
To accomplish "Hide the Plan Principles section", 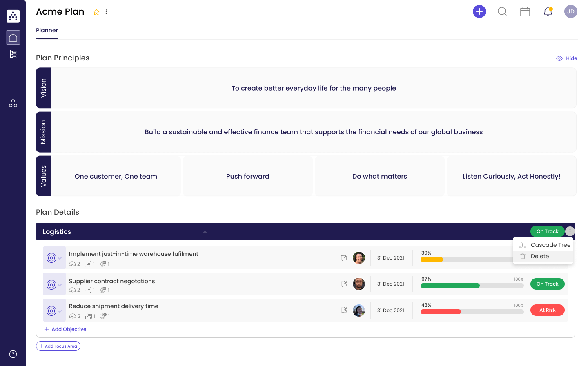I will (567, 58).
